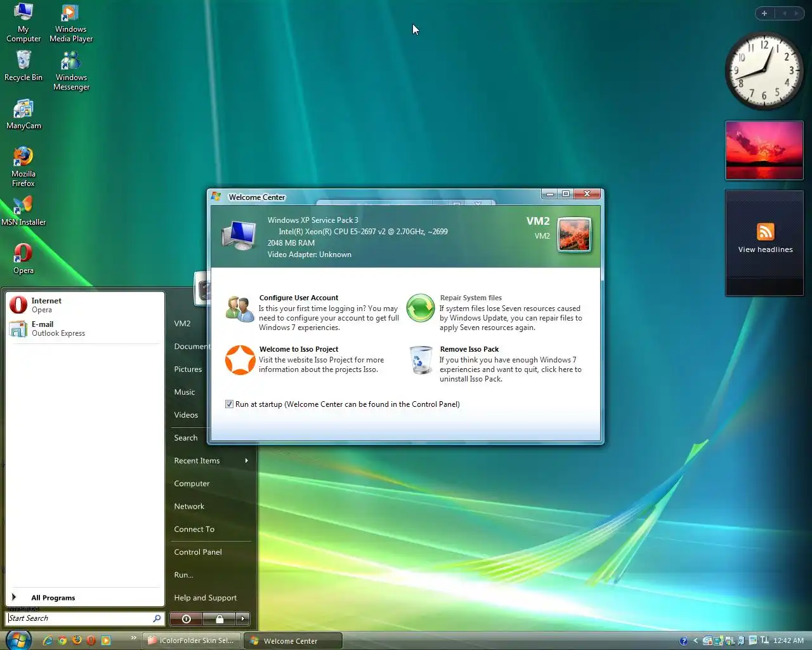Click the VM2 user picture in Welcome Center
The image size is (812, 650).
tap(574, 234)
